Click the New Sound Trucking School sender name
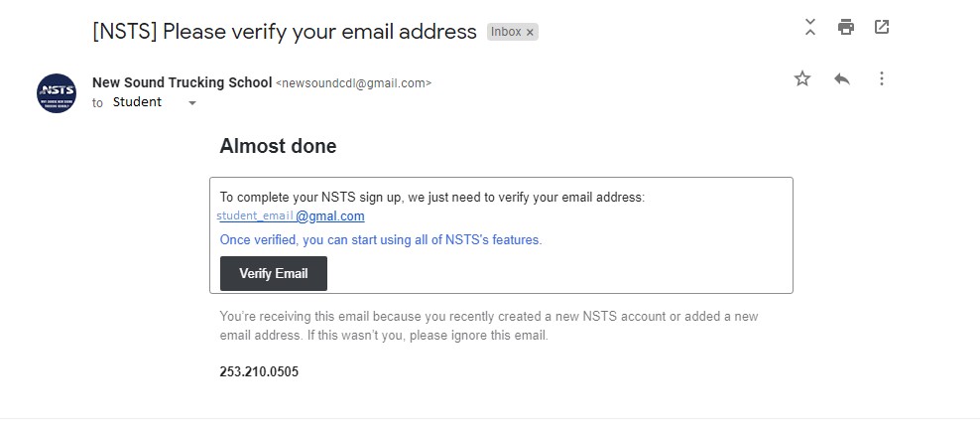 click(182, 82)
